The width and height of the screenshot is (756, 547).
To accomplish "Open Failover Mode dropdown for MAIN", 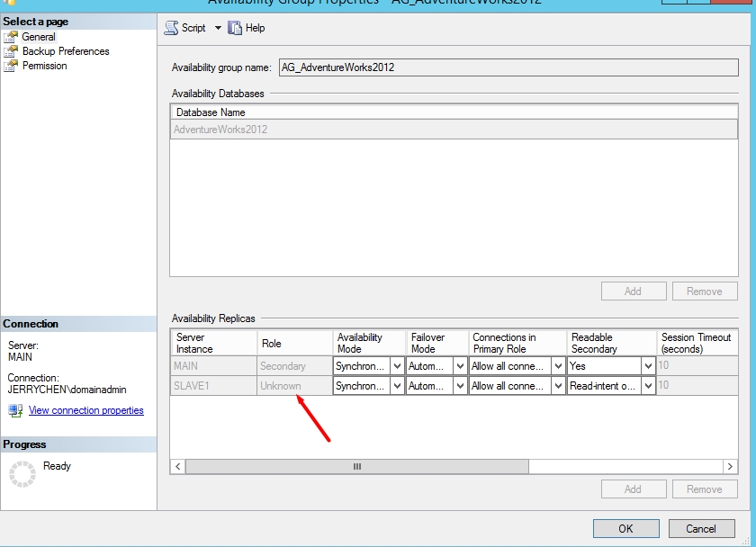I will (x=460, y=366).
